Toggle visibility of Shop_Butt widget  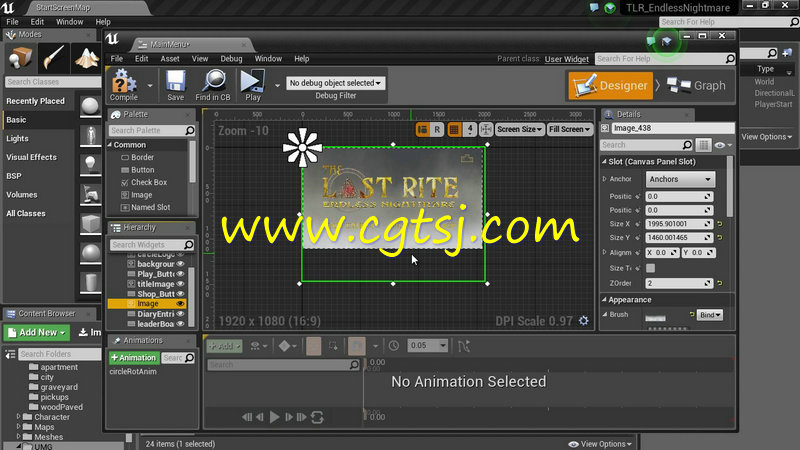pyautogui.click(x=180, y=294)
